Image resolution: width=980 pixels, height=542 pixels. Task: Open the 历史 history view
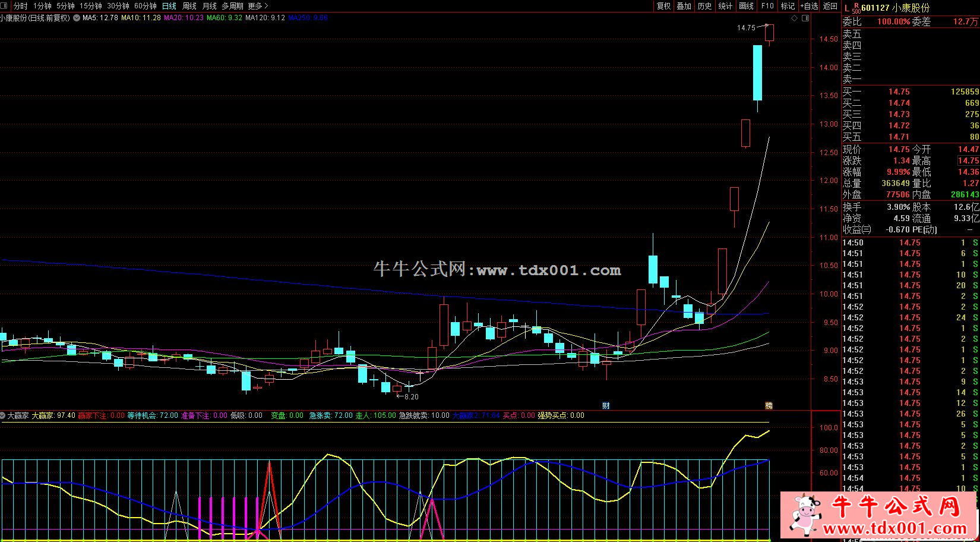[x=705, y=6]
